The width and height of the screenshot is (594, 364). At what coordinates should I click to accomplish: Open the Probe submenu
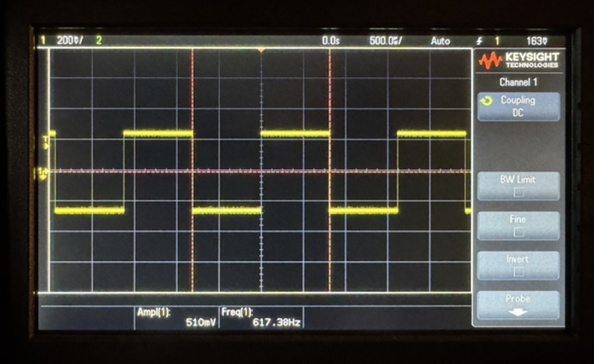coord(518,305)
